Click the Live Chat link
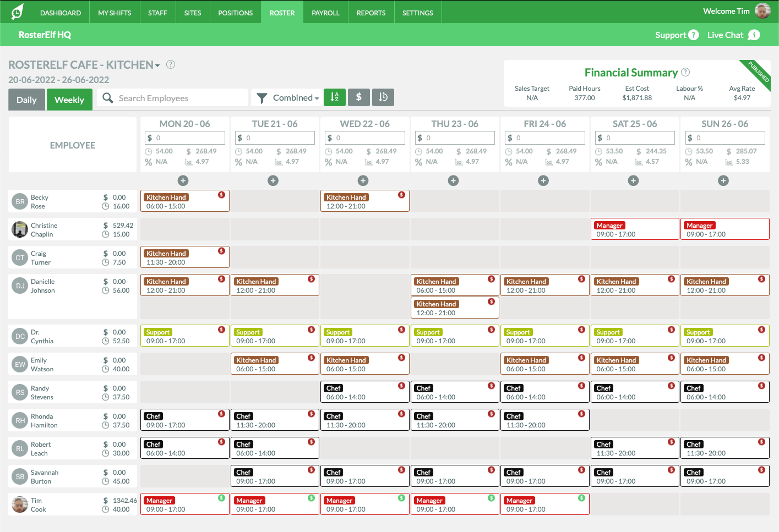Image resolution: width=779 pixels, height=532 pixels. (x=725, y=35)
